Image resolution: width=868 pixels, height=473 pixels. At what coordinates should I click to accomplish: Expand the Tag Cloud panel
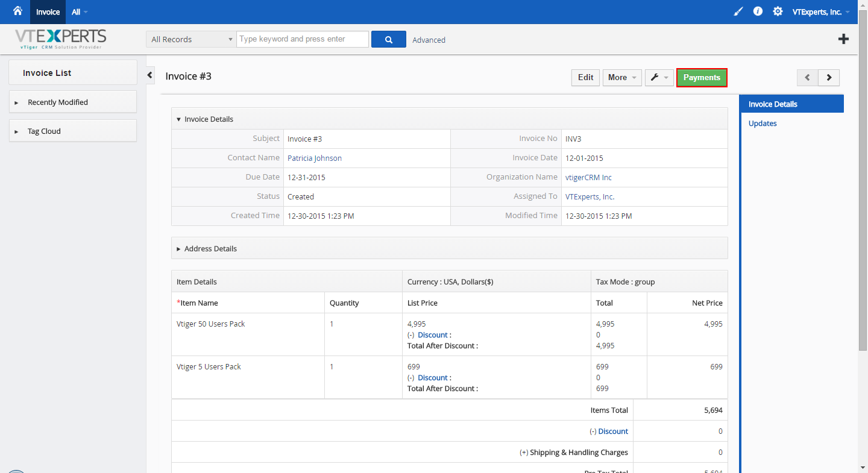coord(73,131)
